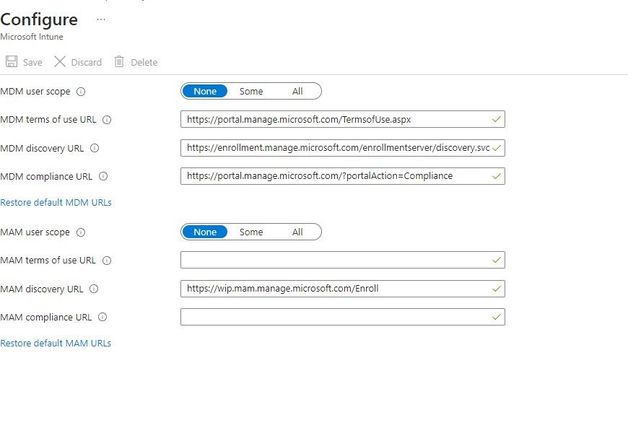Show info for MDM terms of use URL

tap(107, 120)
